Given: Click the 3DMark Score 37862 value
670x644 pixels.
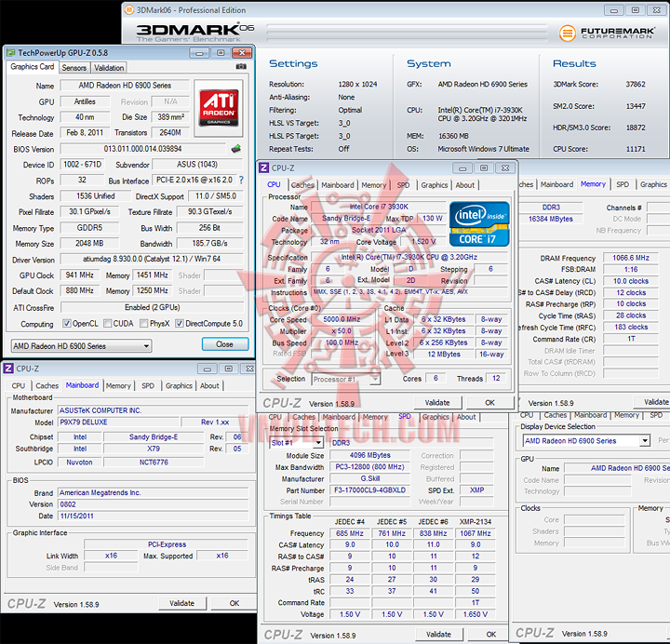Looking at the screenshot, I should [636, 84].
